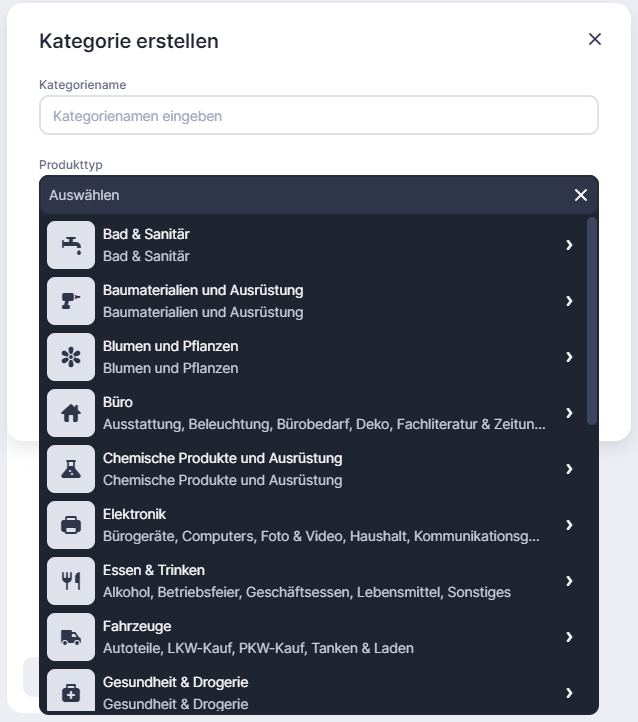Click the drill icon for Baumaterialien
The height and width of the screenshot is (722, 638).
[71, 301]
